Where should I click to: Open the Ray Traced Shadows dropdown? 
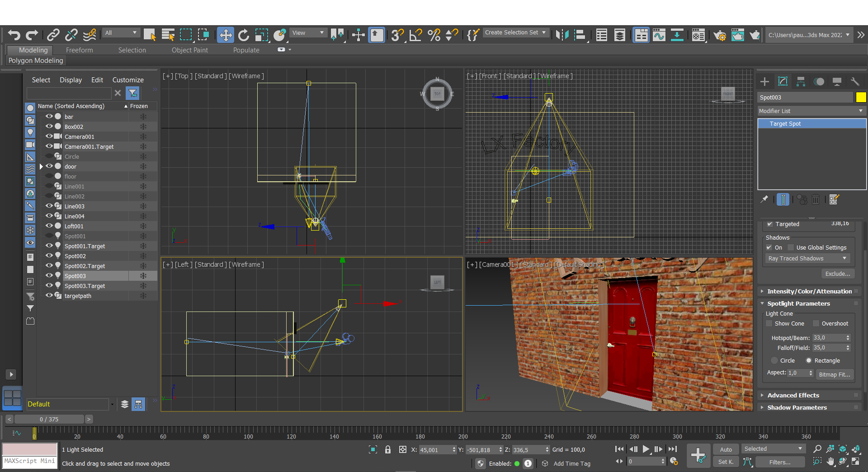point(807,259)
